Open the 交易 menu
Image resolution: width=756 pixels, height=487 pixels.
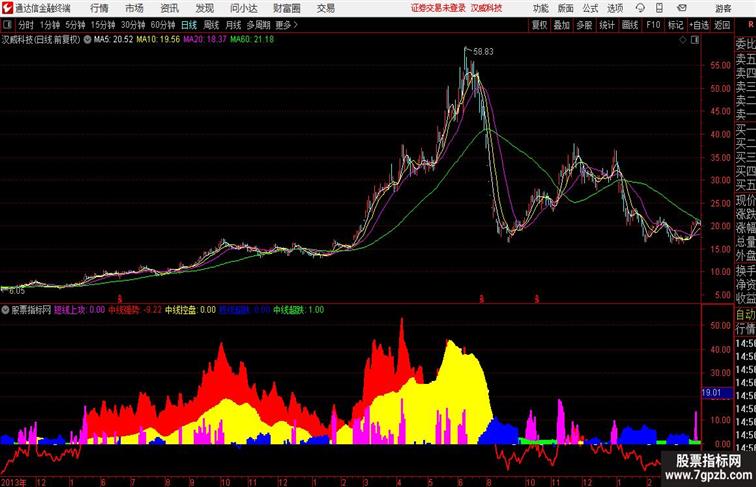pyautogui.click(x=326, y=8)
